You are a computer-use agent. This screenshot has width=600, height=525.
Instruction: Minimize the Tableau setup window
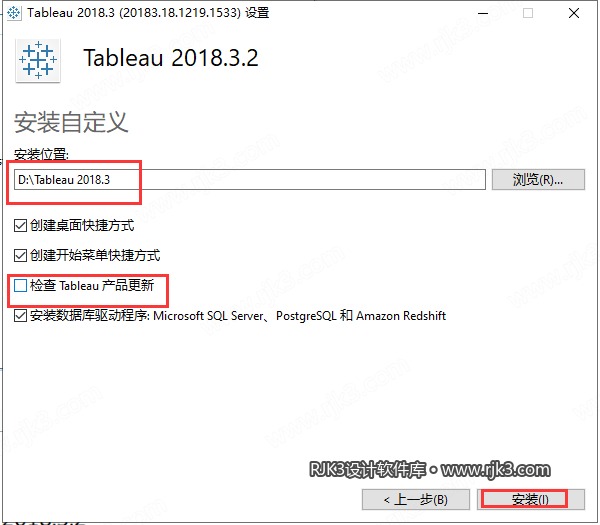click(x=483, y=13)
